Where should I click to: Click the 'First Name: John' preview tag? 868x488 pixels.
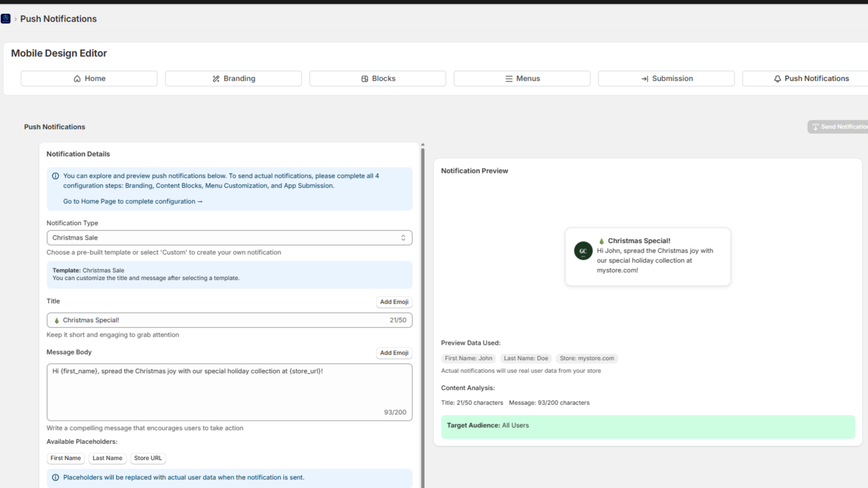click(x=469, y=358)
